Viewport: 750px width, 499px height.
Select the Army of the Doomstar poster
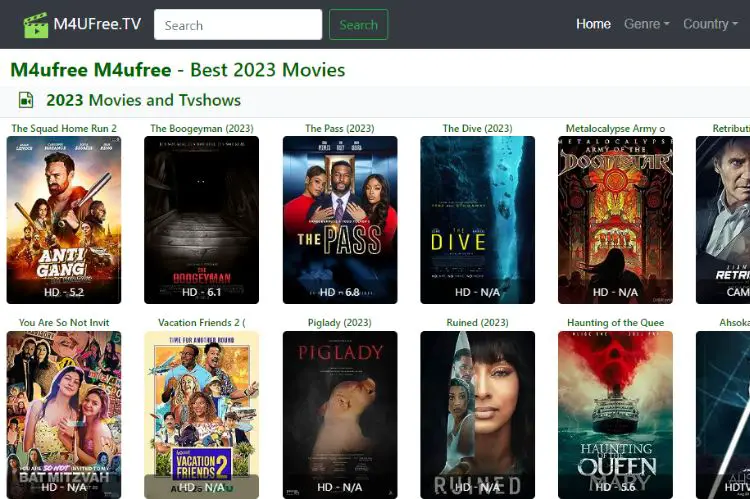pos(615,220)
